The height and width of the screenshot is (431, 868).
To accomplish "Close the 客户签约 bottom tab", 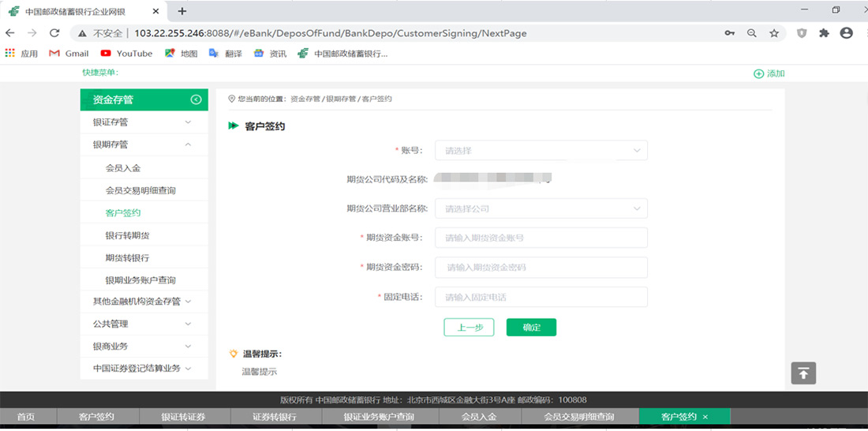I will 705,417.
